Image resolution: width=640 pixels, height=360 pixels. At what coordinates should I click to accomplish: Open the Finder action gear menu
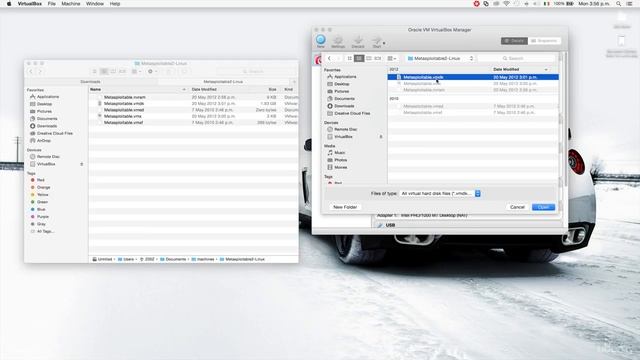(x=152, y=71)
